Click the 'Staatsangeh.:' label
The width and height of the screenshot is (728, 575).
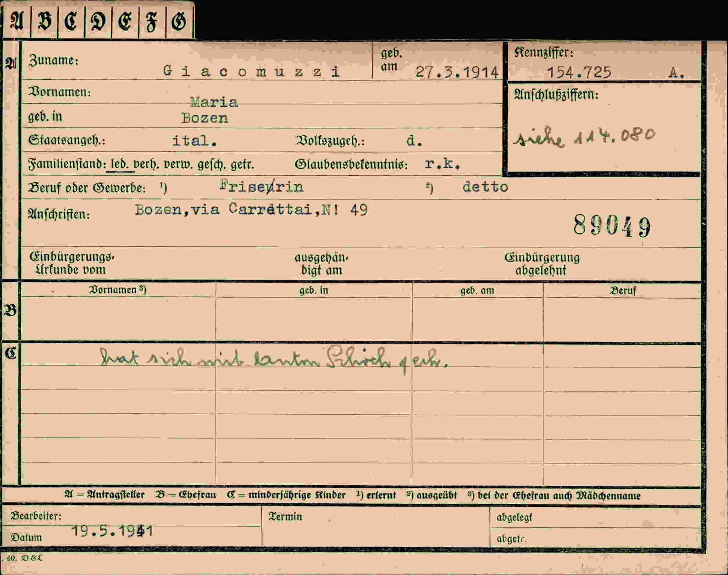pyautogui.click(x=67, y=140)
